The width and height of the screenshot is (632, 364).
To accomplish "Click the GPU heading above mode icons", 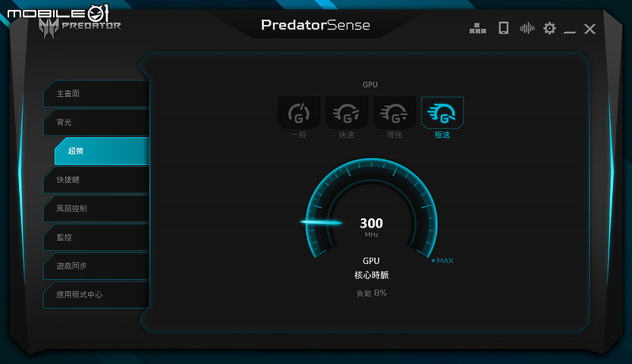I will [x=370, y=85].
